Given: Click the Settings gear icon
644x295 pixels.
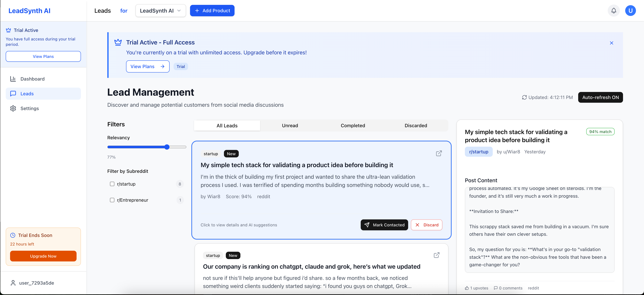Looking at the screenshot, I should tap(13, 108).
